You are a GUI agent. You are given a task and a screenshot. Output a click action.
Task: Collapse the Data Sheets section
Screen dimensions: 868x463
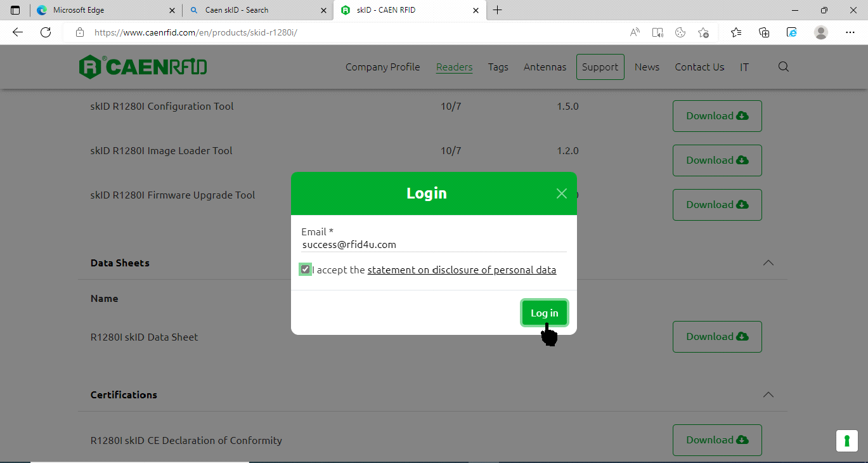click(x=768, y=263)
